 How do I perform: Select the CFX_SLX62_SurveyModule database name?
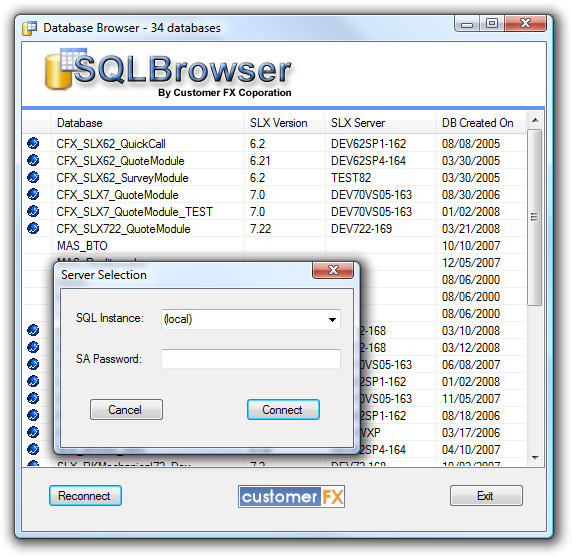122,178
